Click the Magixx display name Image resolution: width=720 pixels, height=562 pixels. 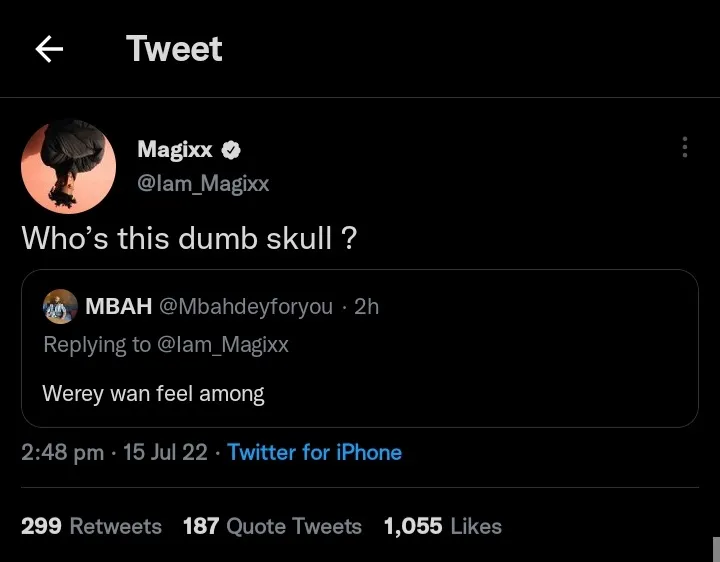coord(175,150)
